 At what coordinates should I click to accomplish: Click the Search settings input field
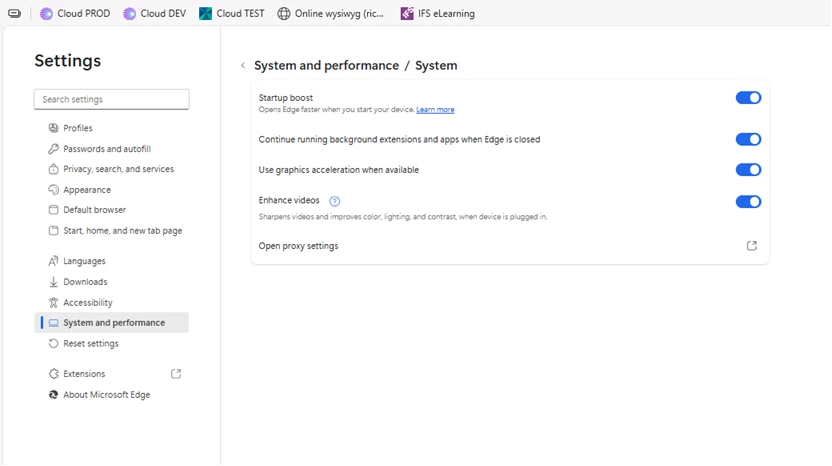tap(111, 99)
